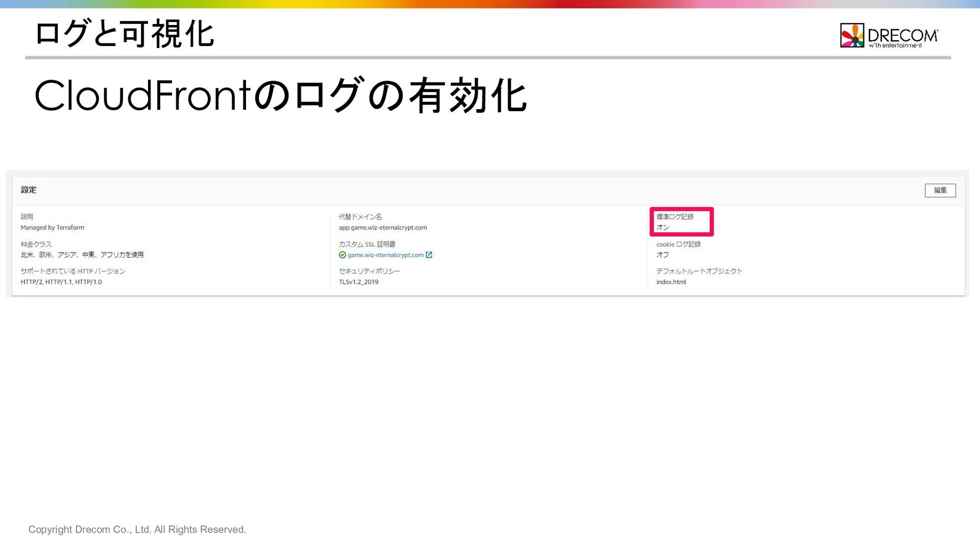Click the HTTP/2, HTTP/1.1, HTTP/1.0 value
980x551 pixels.
click(61, 282)
